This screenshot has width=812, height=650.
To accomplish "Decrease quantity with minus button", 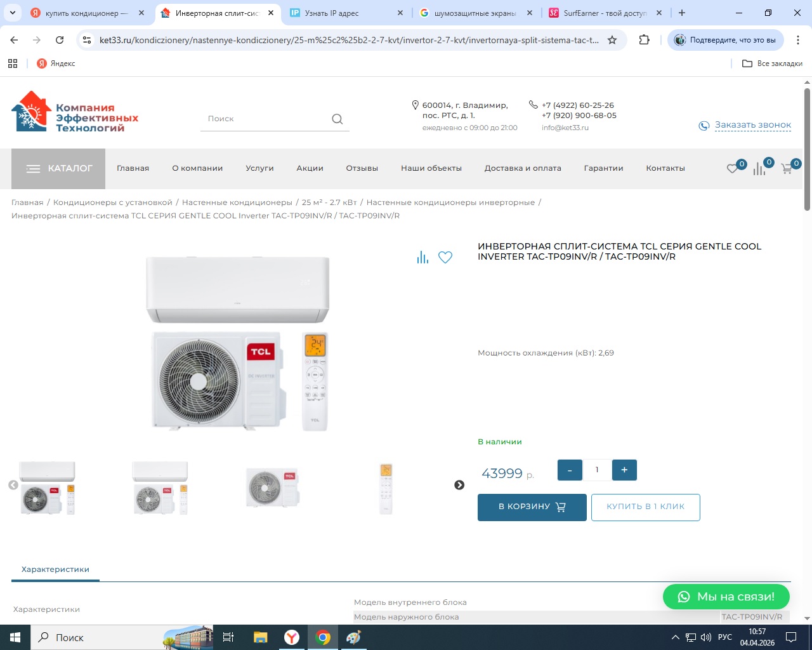I will point(570,470).
